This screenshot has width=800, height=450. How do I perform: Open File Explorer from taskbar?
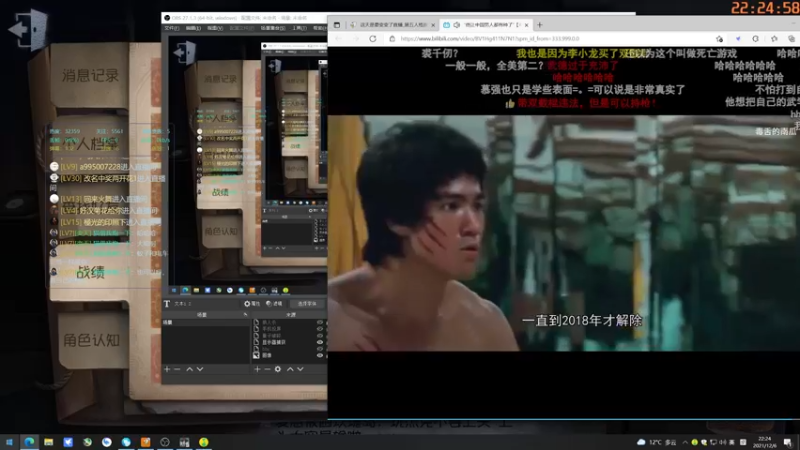coord(48,442)
